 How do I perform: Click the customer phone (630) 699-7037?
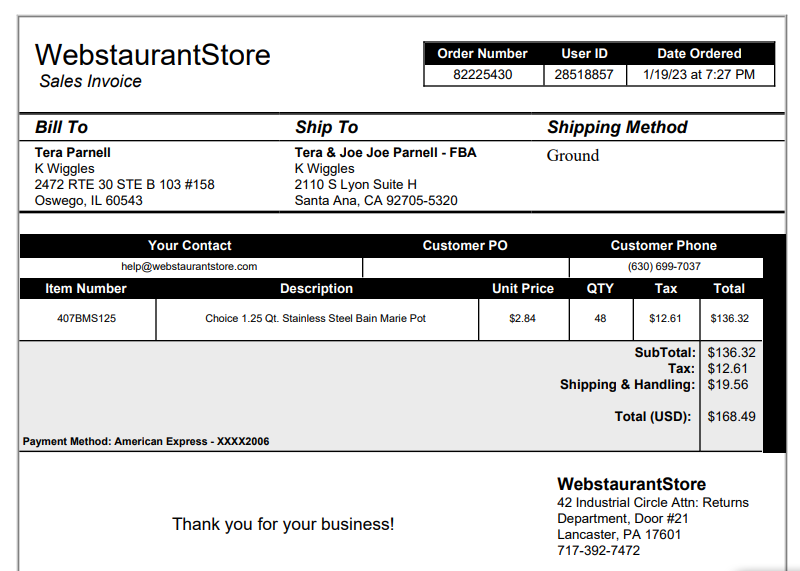[664, 266]
